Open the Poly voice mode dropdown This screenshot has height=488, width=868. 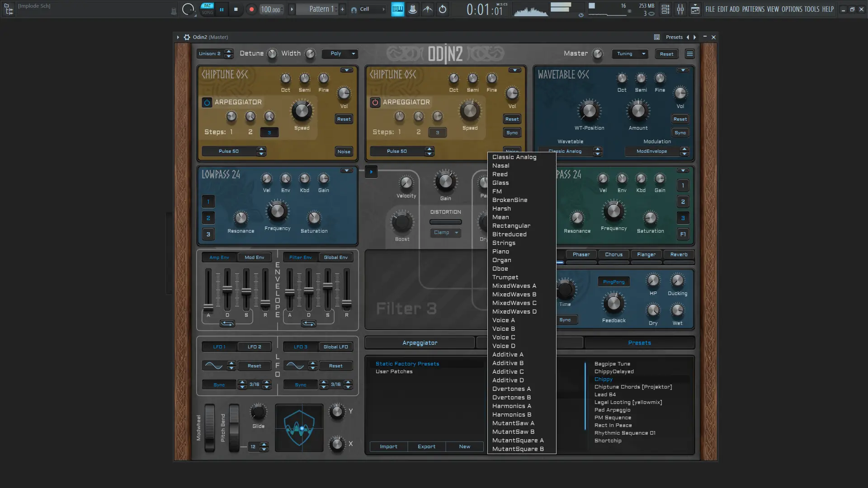[x=340, y=54]
